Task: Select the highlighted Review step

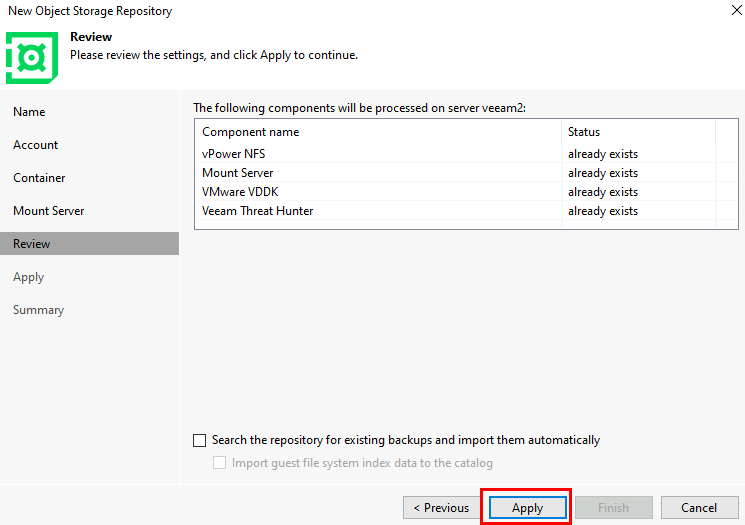Action: 89,244
